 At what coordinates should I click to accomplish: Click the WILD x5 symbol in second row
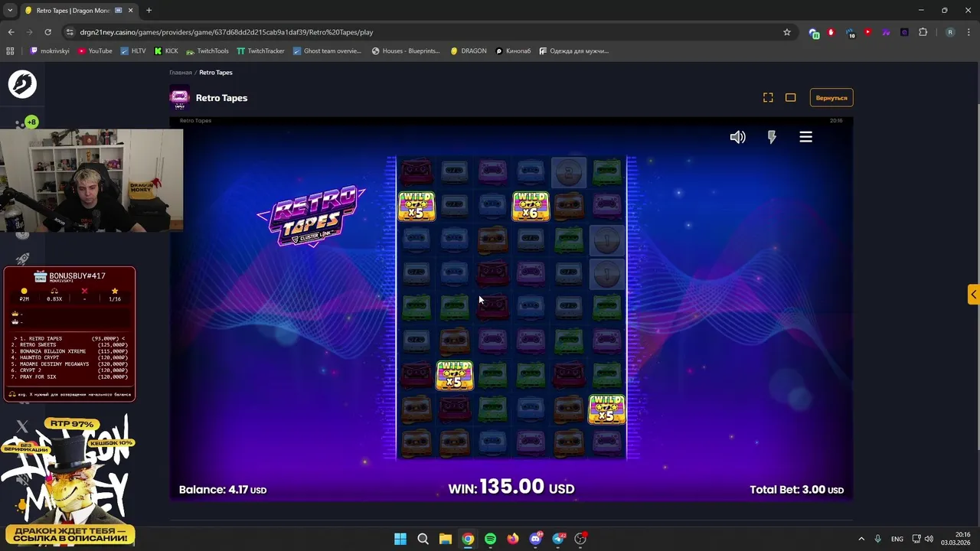tap(416, 207)
